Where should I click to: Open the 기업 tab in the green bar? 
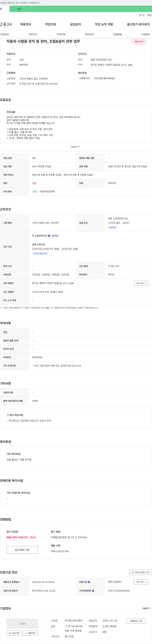pyautogui.click(x=19, y=9)
